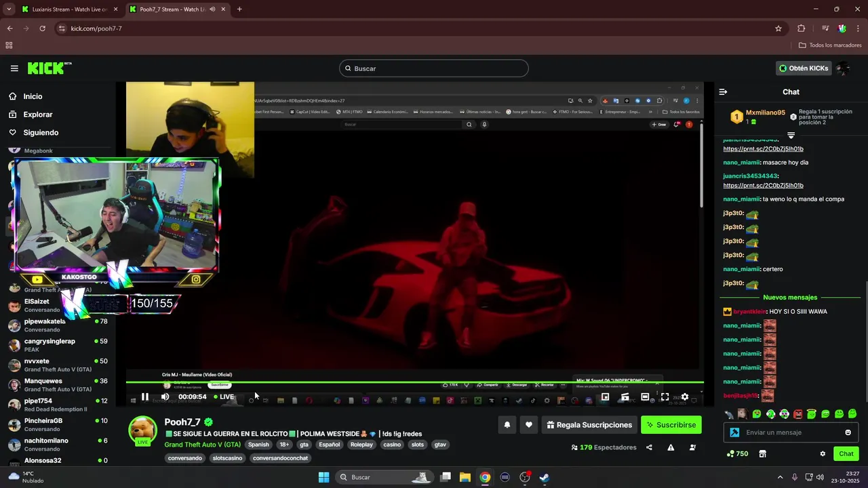Image resolution: width=868 pixels, height=488 pixels.
Task: Reload the kick.com page
Action: coord(42,28)
